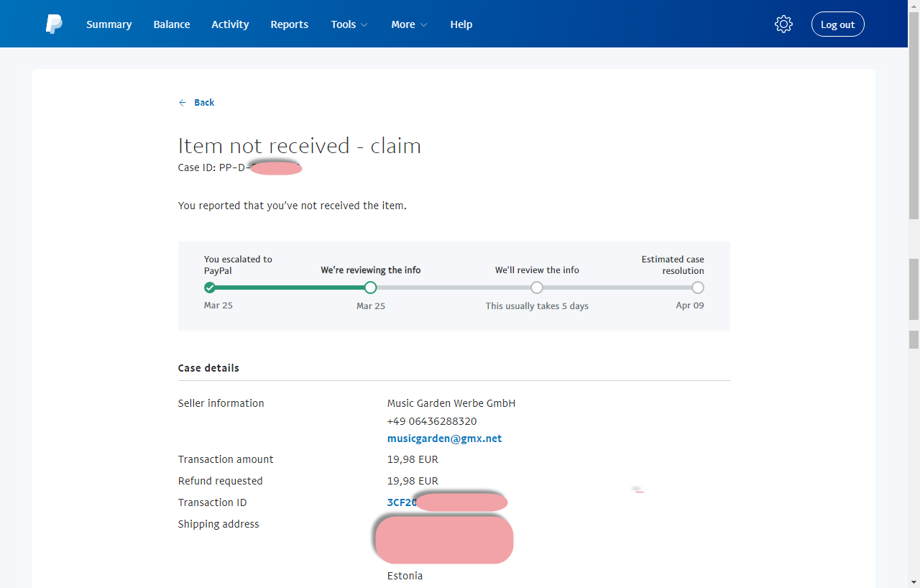The height and width of the screenshot is (588, 920).
Task: Select the Shipping address label
Action: coord(218,524)
